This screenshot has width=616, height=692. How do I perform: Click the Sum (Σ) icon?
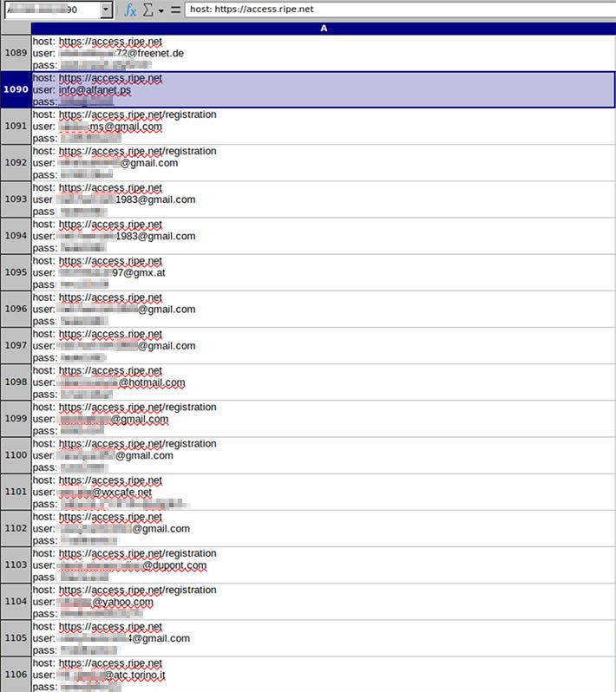point(148,10)
